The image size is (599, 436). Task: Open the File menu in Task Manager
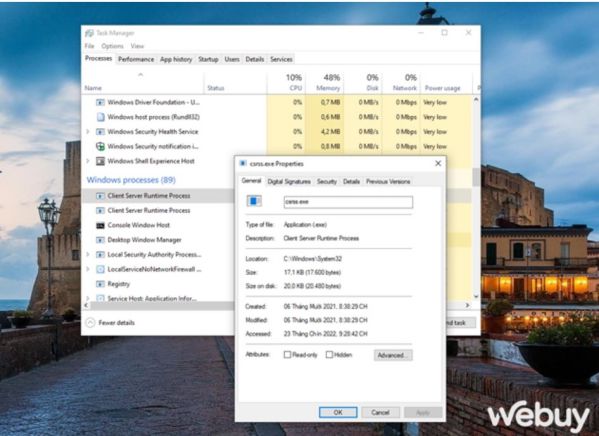pos(89,46)
